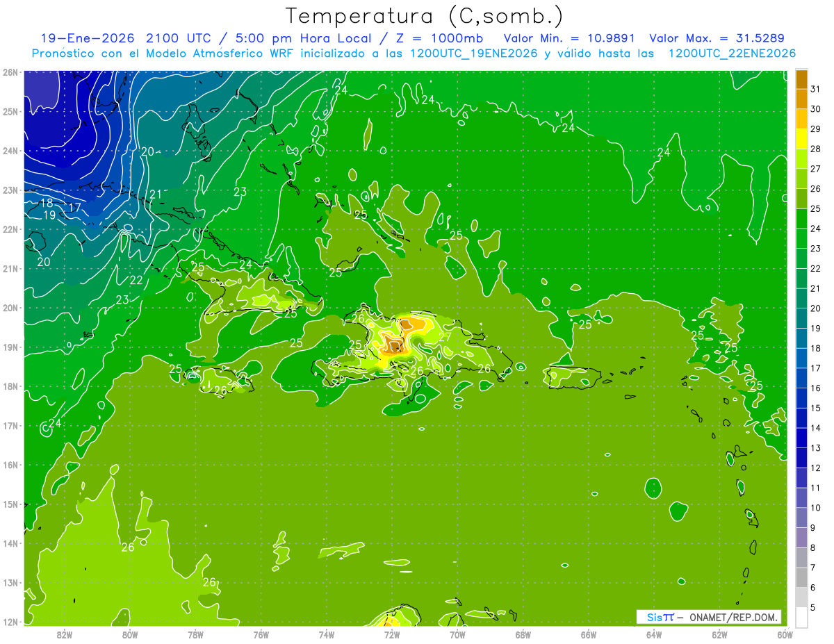Click the 5:00 pm Hora Local text
834x644 pixels.
click(304, 38)
